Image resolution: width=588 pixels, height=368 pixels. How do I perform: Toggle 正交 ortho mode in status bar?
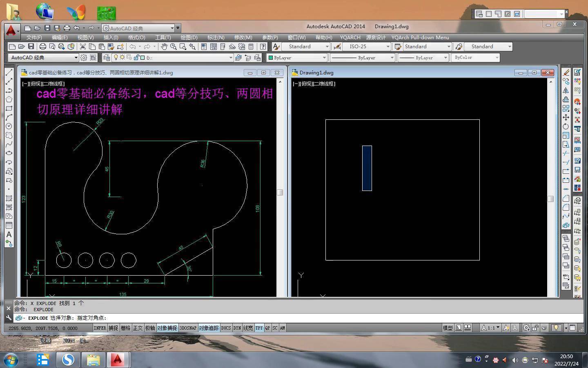138,328
